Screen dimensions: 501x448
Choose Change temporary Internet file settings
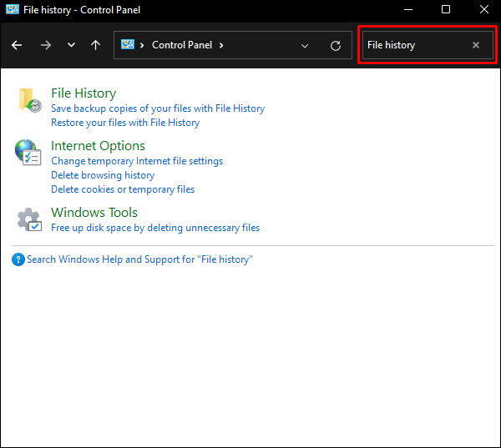tap(137, 161)
